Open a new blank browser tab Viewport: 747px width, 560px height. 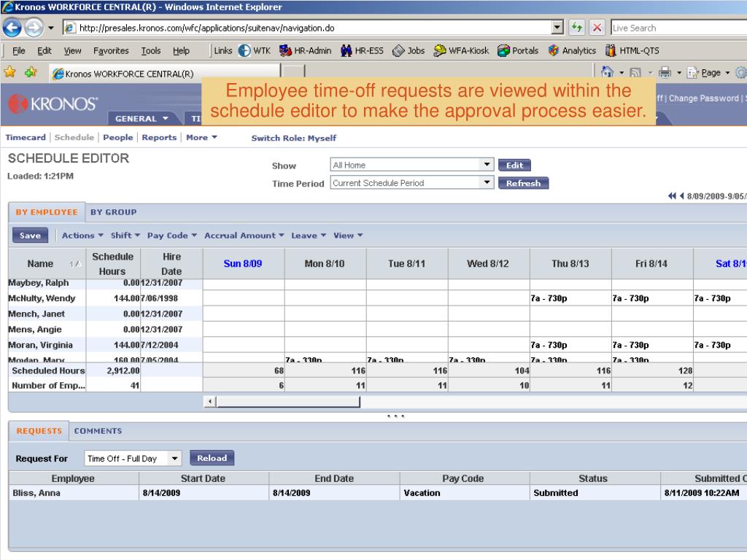pos(293,72)
